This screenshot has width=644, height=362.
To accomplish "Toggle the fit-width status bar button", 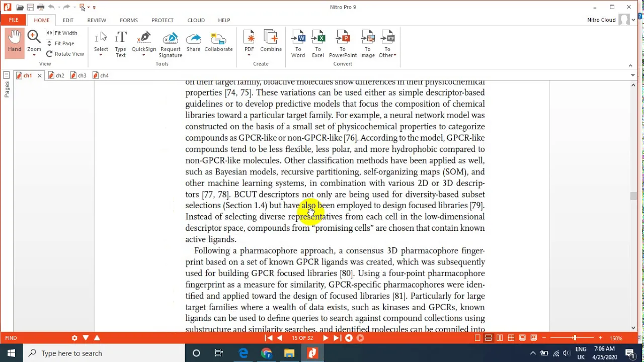I will (534, 338).
